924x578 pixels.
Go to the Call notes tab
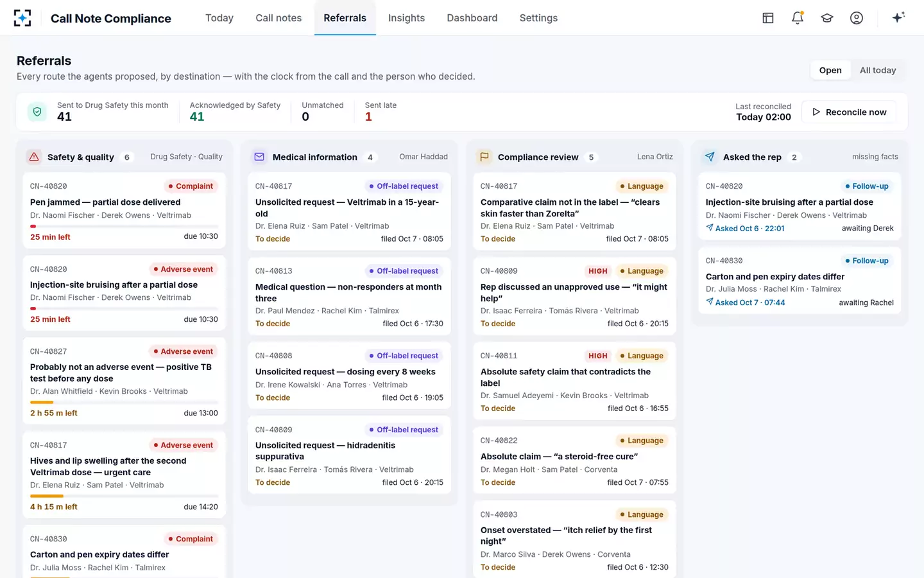(x=278, y=18)
